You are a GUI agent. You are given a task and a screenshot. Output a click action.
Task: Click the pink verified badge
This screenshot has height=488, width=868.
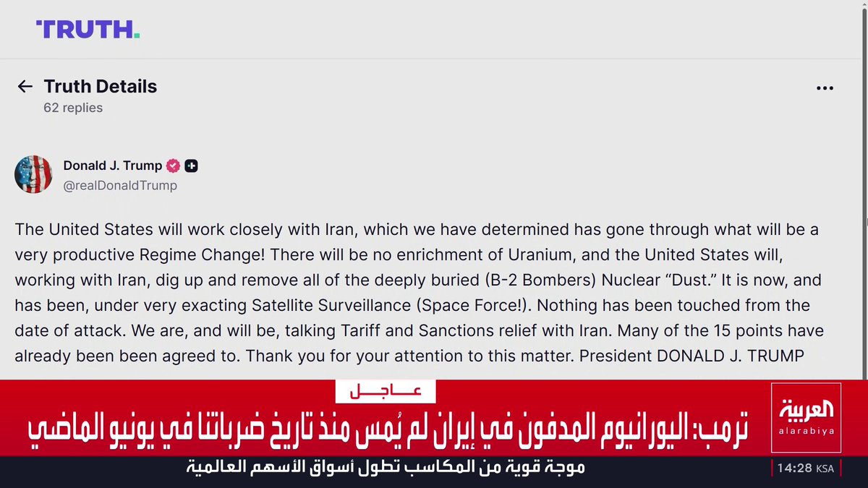[x=174, y=166]
